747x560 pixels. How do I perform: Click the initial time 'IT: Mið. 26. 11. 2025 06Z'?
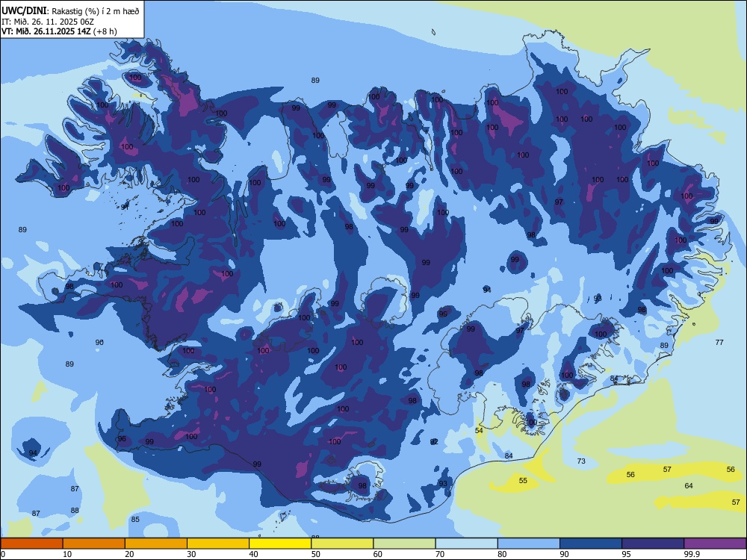point(48,22)
